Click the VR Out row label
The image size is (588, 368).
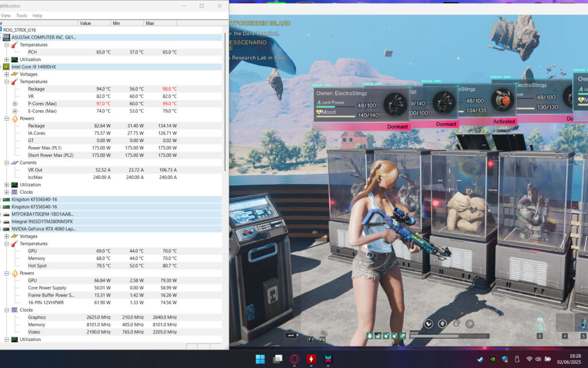35,170
